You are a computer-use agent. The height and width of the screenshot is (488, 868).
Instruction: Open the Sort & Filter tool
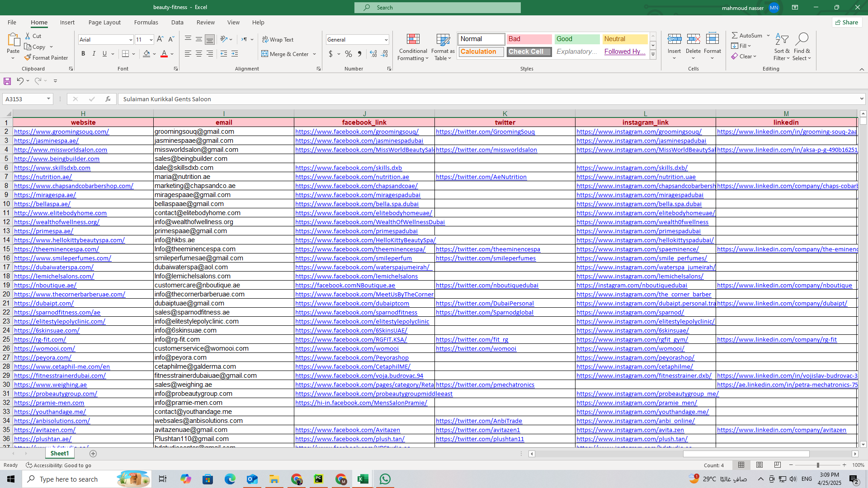click(x=781, y=39)
